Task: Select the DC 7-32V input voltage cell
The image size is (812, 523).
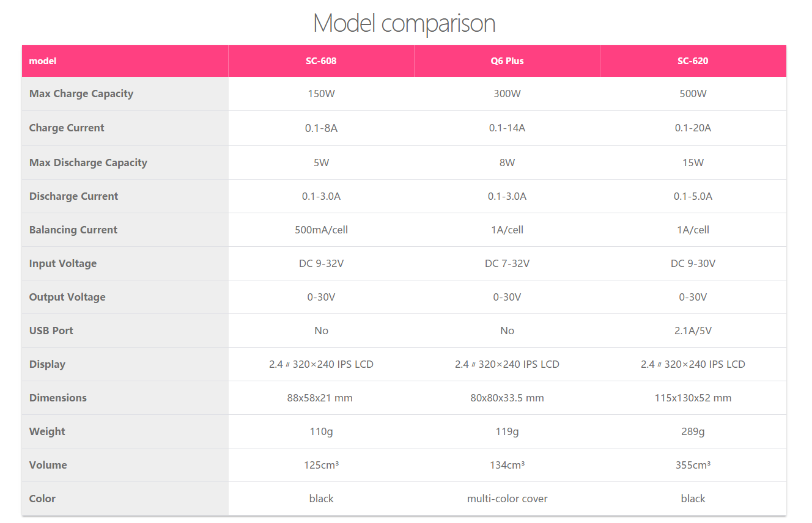Action: pos(507,263)
